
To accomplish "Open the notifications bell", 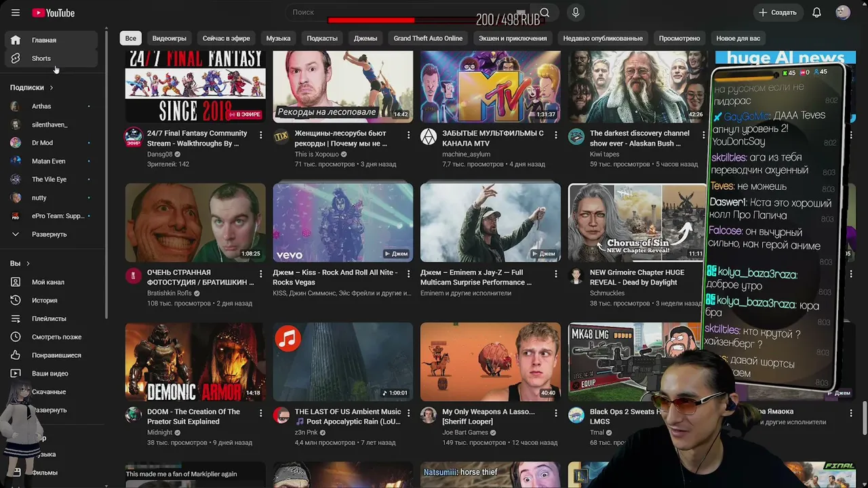I will (x=816, y=13).
